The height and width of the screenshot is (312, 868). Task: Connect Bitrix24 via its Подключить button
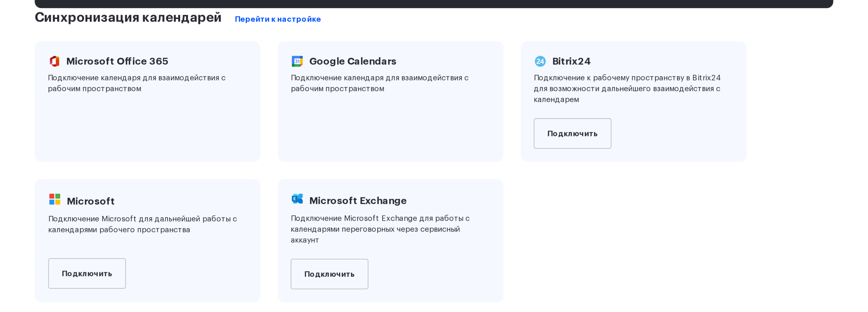click(x=572, y=133)
